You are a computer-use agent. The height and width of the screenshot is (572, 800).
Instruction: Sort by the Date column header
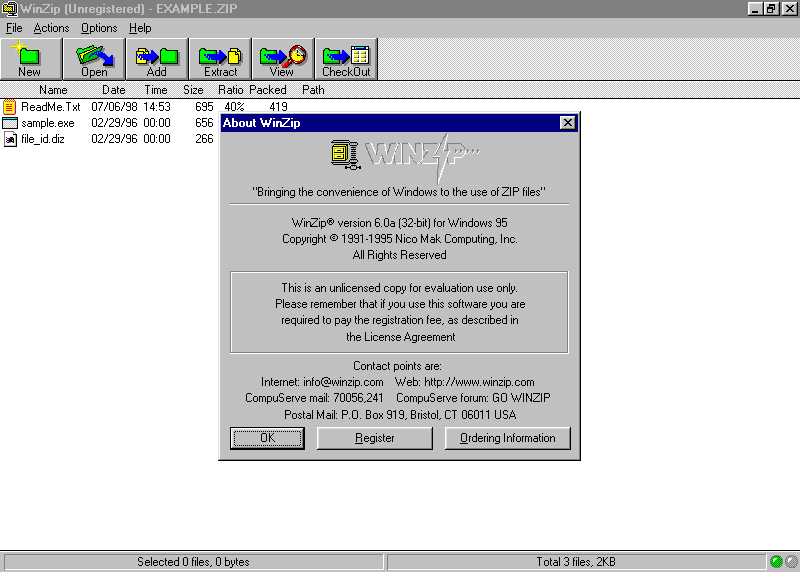(113, 90)
